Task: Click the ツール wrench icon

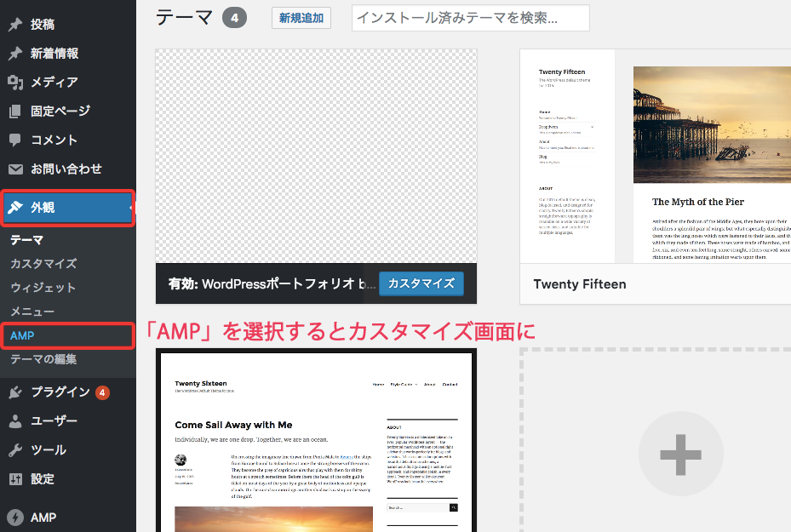Action: 15,450
